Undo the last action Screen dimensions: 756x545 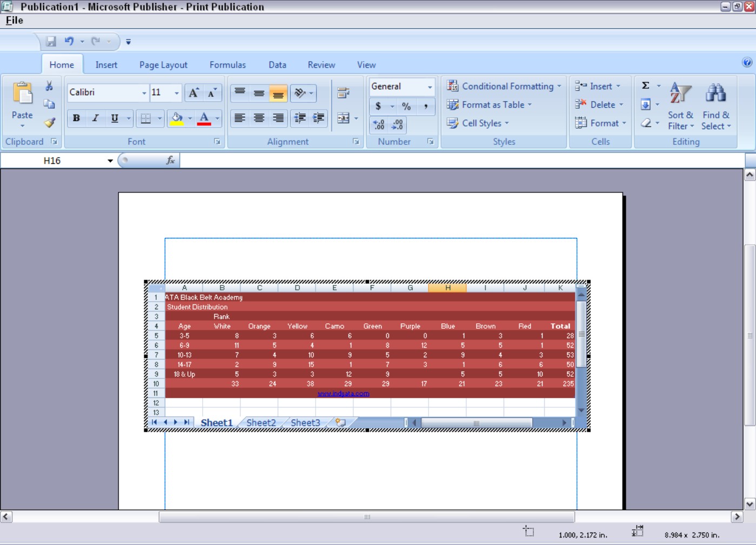click(69, 41)
